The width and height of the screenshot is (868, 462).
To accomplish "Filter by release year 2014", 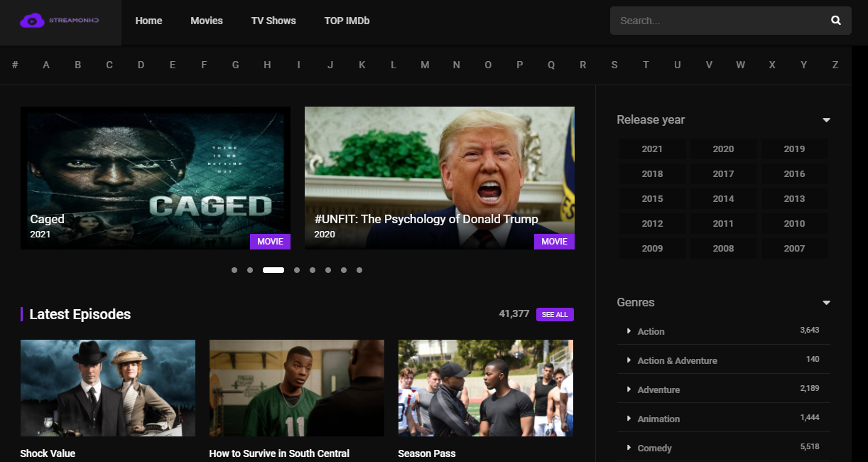I will pyautogui.click(x=723, y=199).
